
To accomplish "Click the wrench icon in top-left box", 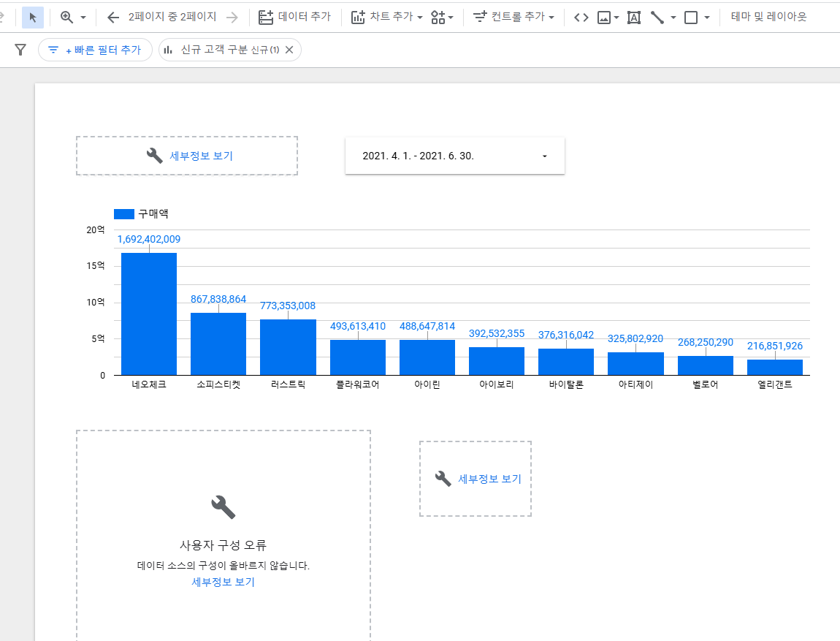I will tap(154, 156).
